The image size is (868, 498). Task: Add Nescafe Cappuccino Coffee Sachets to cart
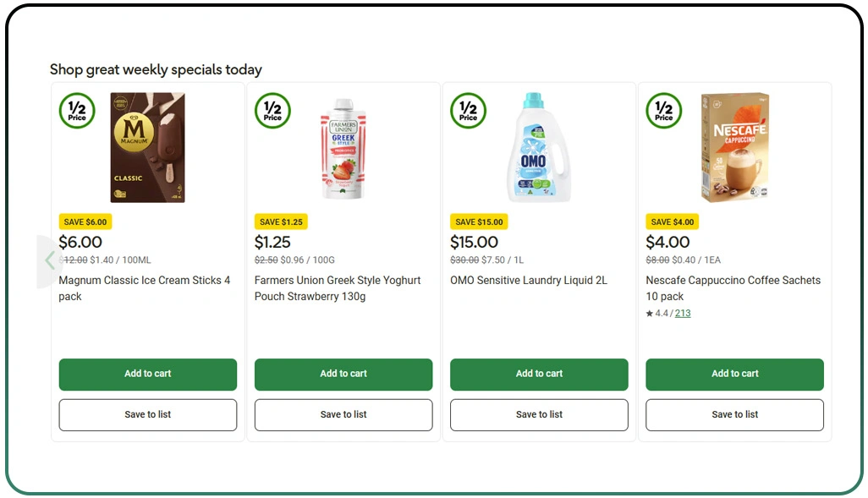tap(734, 374)
